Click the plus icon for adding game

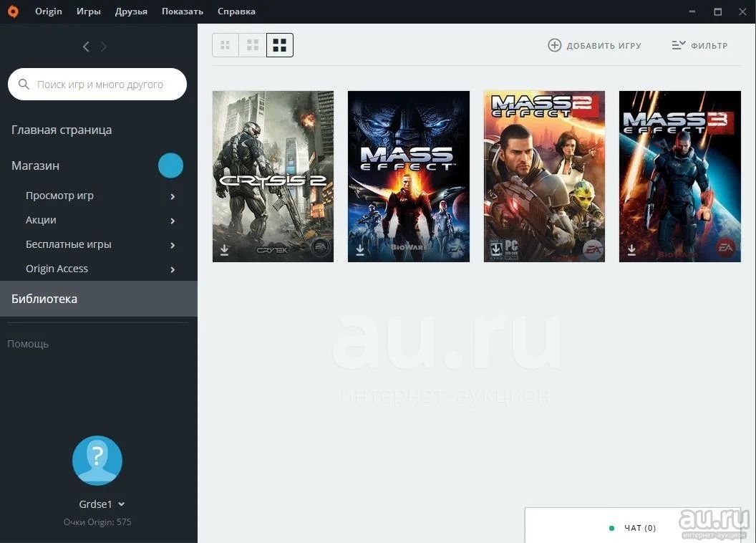click(554, 45)
